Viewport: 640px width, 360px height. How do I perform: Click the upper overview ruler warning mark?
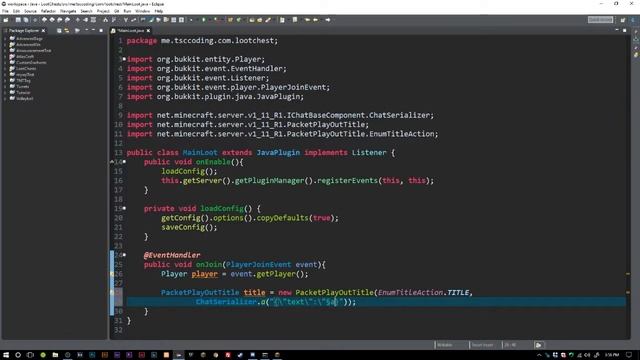(x=628, y=274)
